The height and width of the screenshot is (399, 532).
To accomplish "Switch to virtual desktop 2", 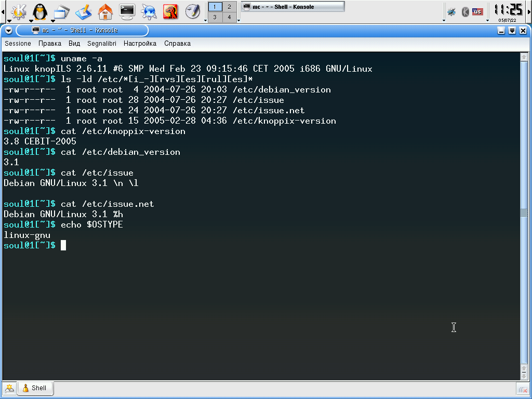I will (x=229, y=7).
